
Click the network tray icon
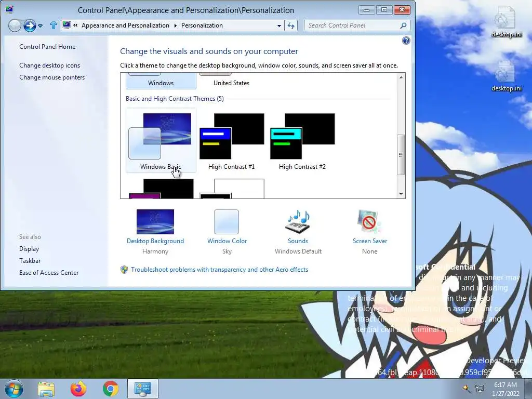(480, 389)
